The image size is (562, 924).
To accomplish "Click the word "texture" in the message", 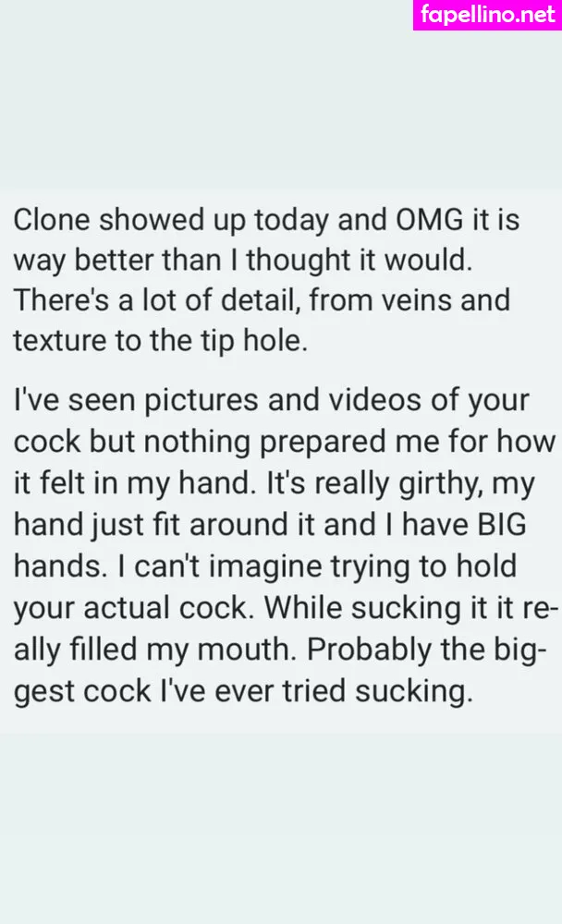I will pyautogui.click(x=59, y=341).
